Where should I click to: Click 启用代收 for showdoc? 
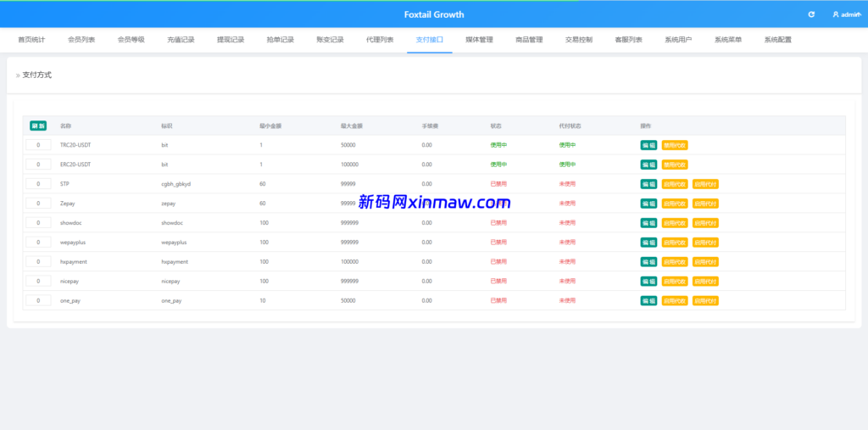point(675,223)
